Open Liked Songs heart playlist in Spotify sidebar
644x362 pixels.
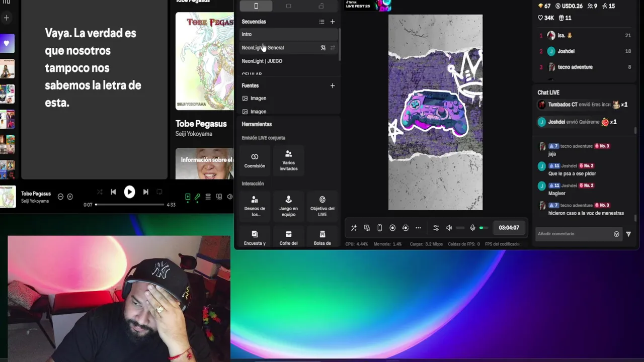pyautogui.click(x=7, y=43)
